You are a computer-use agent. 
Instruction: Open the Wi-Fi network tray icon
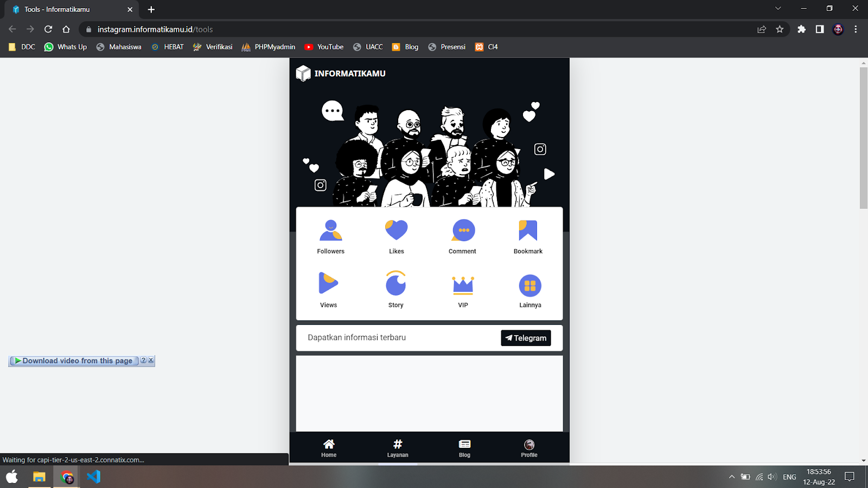pyautogui.click(x=759, y=477)
